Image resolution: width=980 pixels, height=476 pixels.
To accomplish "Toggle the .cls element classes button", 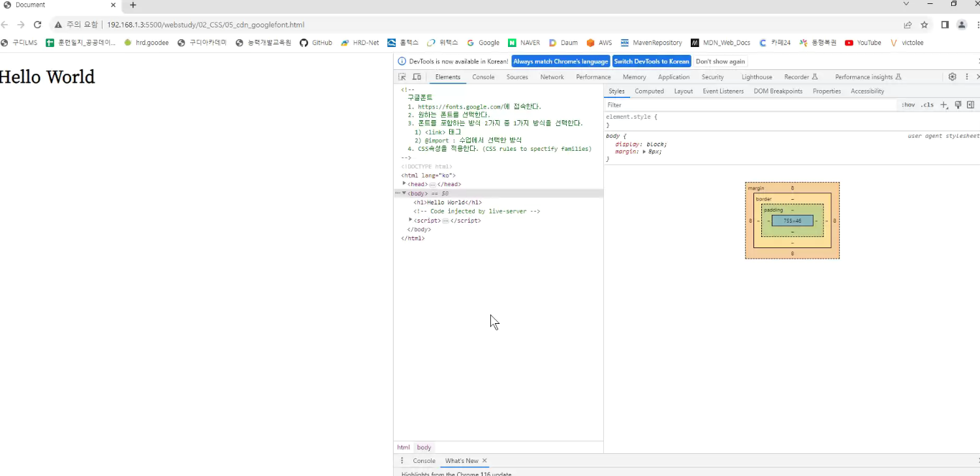I will (927, 105).
